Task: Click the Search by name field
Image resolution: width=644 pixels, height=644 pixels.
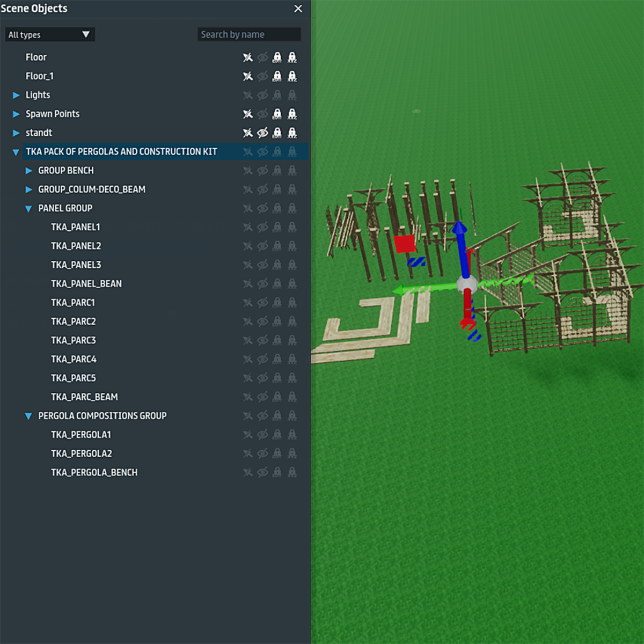Action: click(x=248, y=35)
